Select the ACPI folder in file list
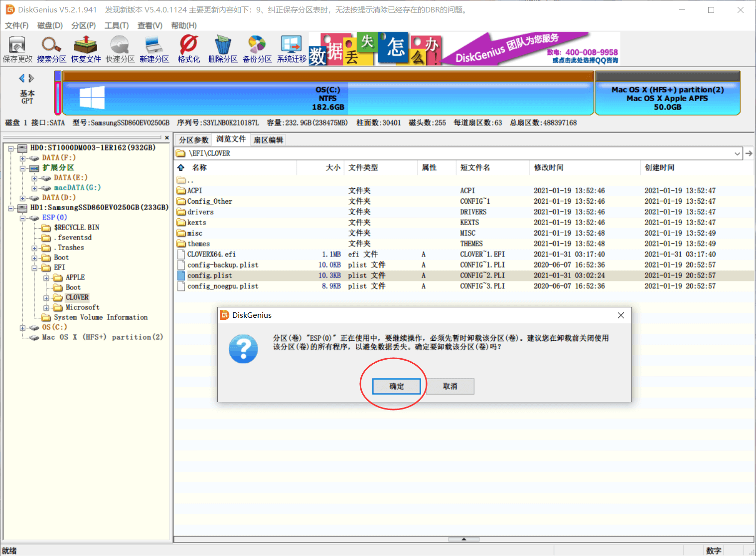Screen dimensions: 756x556 pos(195,191)
